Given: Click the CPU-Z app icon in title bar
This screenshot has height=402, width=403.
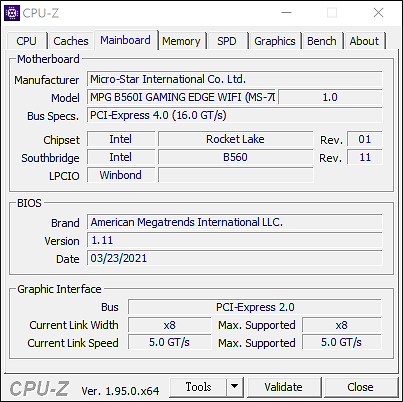Looking at the screenshot, I should click(12, 13).
